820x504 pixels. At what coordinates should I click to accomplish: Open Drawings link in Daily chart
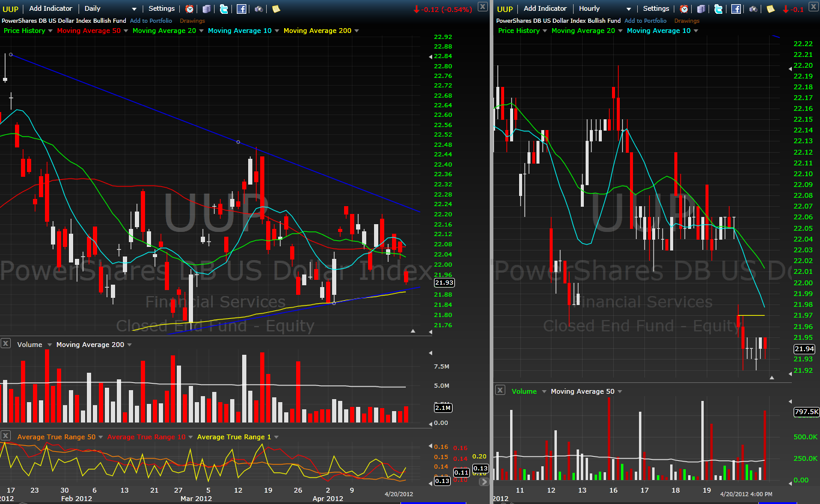click(x=192, y=20)
